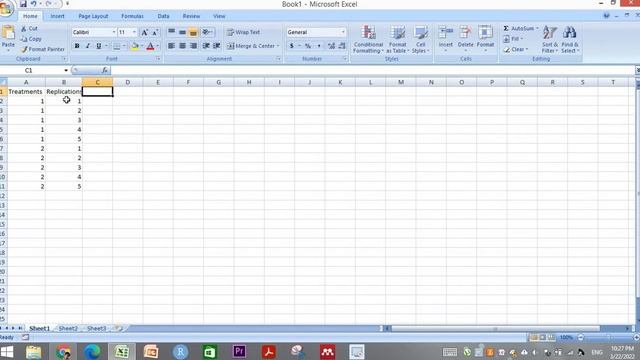Switch to the Insert ribbon tab

pyautogui.click(x=58, y=16)
